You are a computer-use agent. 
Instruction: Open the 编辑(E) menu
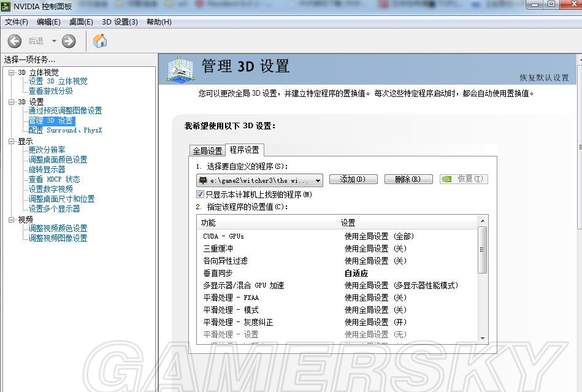click(x=48, y=22)
